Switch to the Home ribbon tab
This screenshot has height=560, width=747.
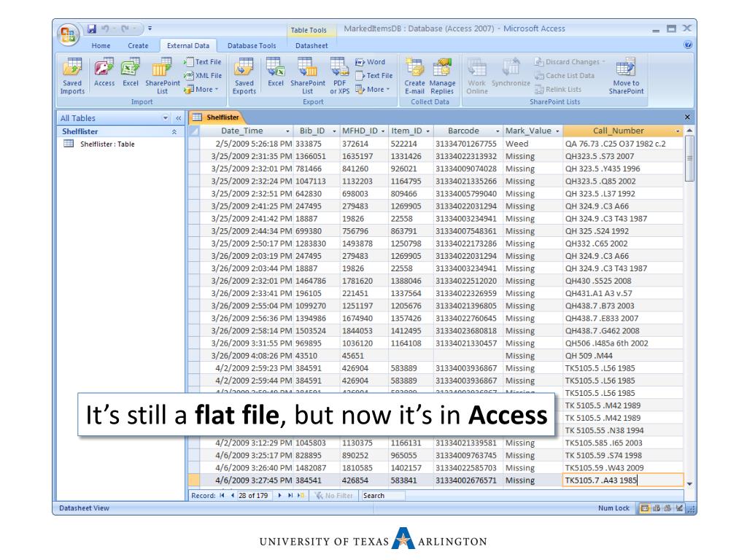click(101, 46)
